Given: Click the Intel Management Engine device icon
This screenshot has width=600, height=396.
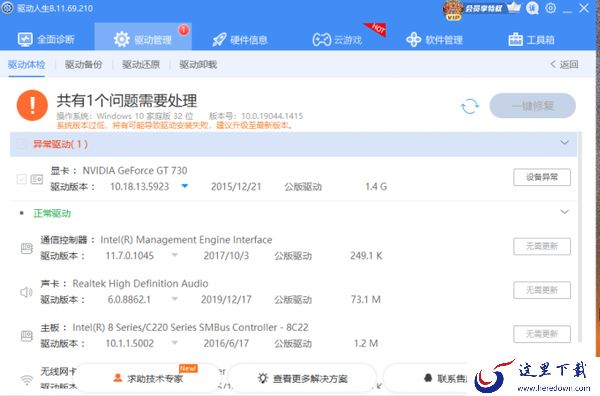Looking at the screenshot, I should point(27,248).
